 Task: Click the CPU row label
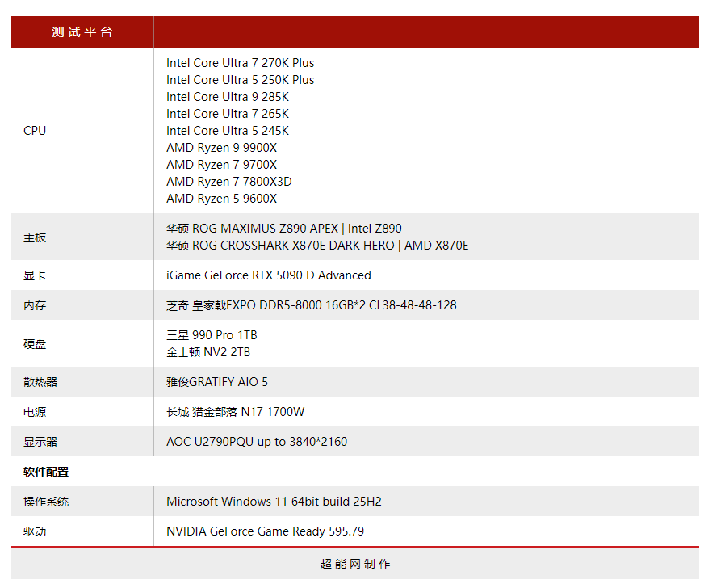pos(35,131)
